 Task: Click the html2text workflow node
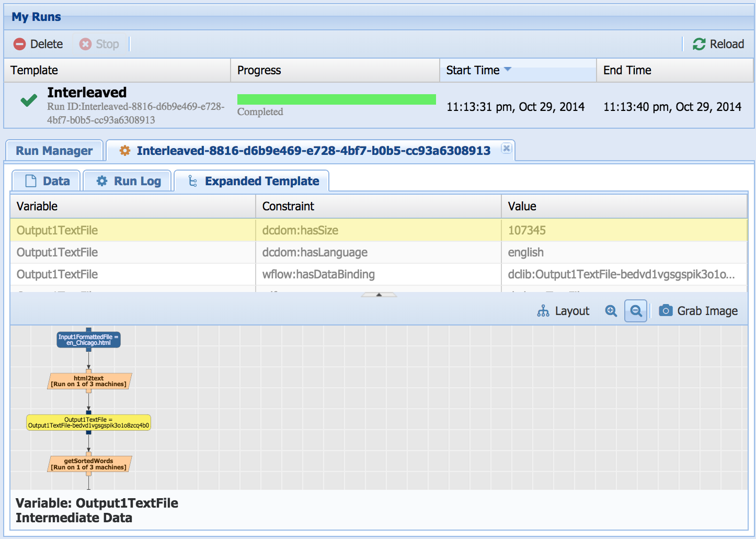coord(89,381)
